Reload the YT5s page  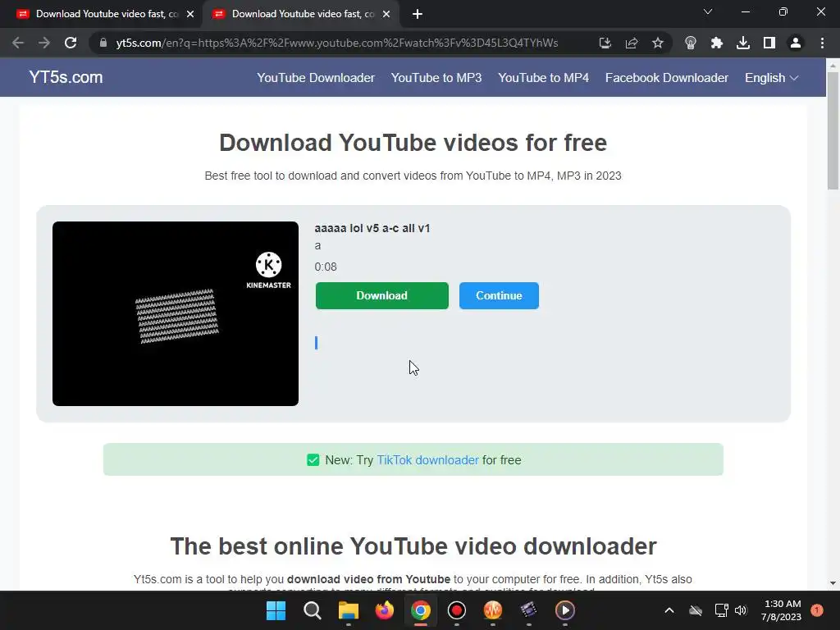pyautogui.click(x=71, y=43)
